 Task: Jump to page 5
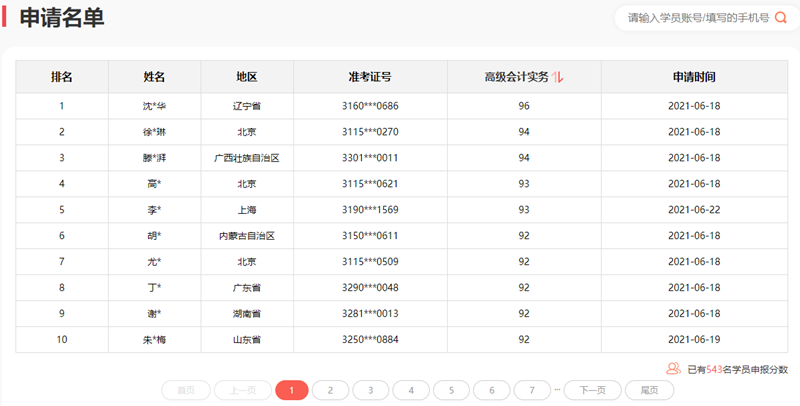click(x=451, y=390)
